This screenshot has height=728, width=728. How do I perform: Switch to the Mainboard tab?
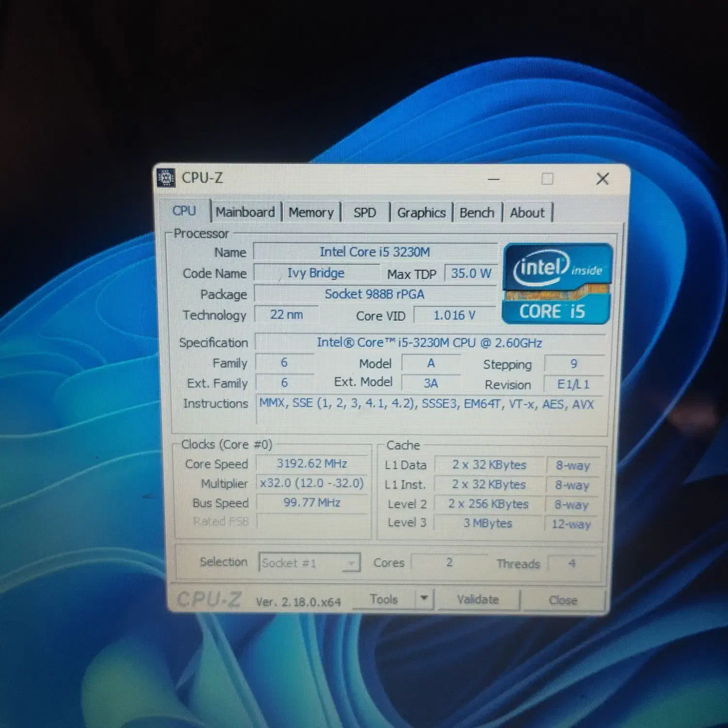pyautogui.click(x=245, y=213)
